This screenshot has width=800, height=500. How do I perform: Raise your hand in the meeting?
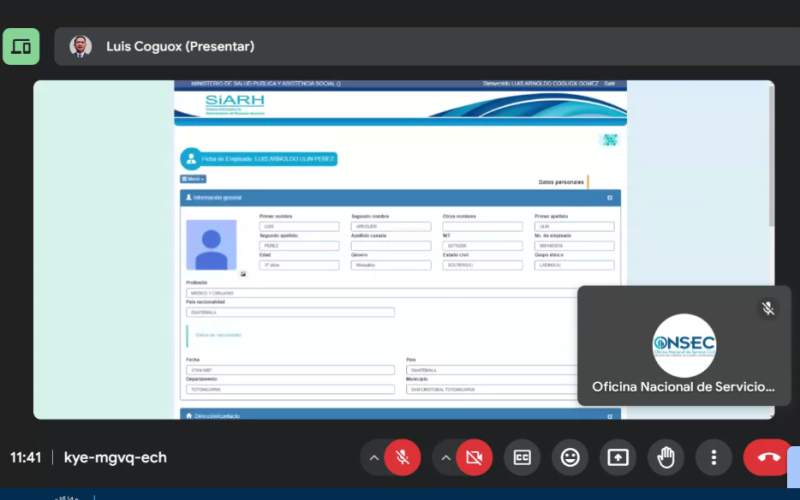pos(666,457)
